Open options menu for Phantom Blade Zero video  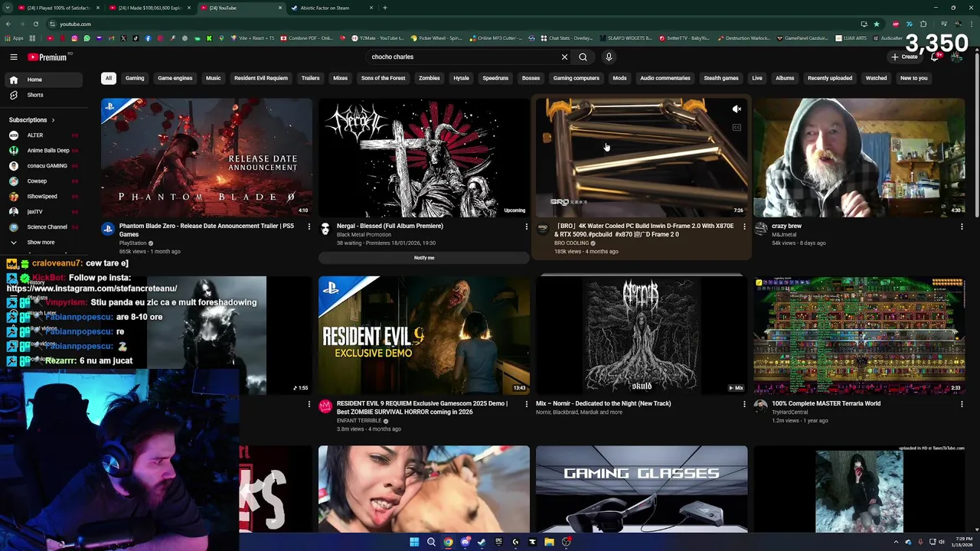click(309, 227)
